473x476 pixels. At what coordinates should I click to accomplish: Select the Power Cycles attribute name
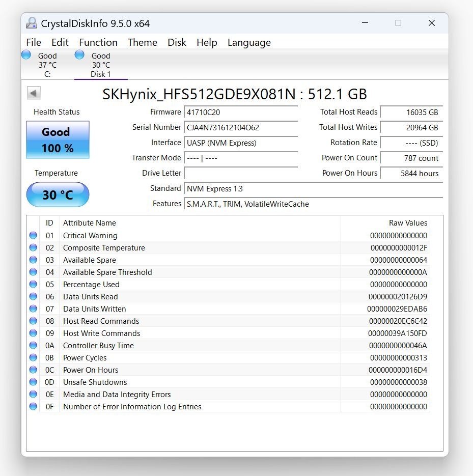click(85, 357)
